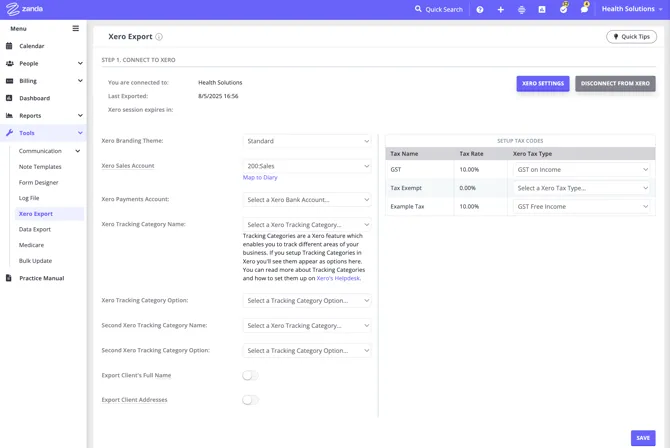
Task: Click the Dashboard icon in sidebar
Action: coord(9,98)
